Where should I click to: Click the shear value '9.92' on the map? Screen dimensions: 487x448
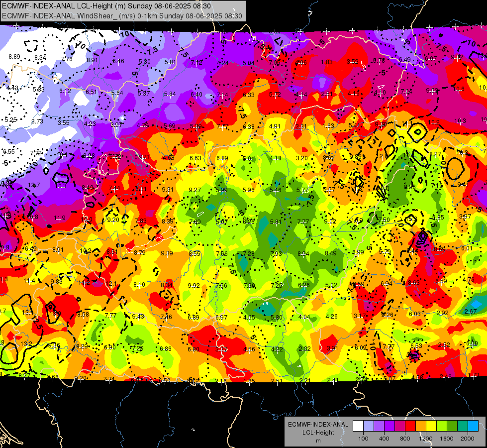[x=194, y=285]
